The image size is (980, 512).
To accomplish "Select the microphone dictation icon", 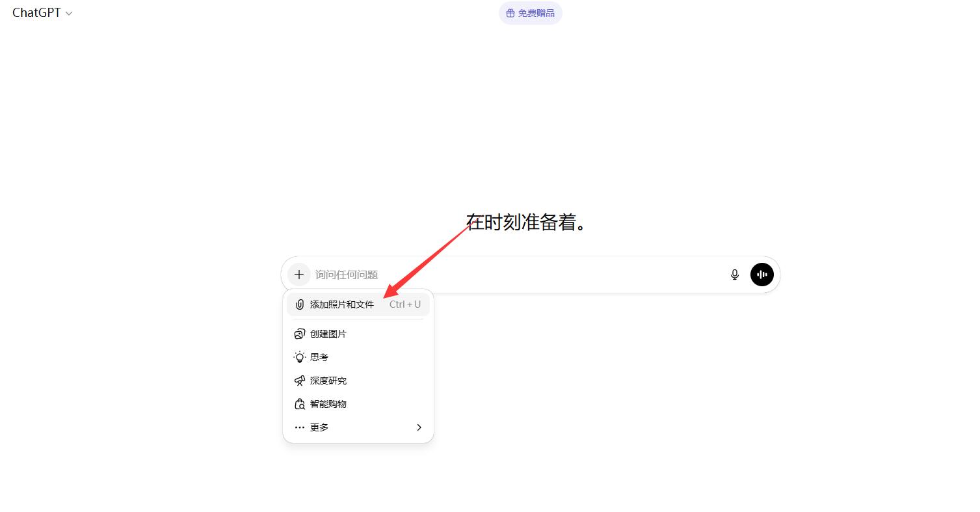I will pyautogui.click(x=734, y=275).
